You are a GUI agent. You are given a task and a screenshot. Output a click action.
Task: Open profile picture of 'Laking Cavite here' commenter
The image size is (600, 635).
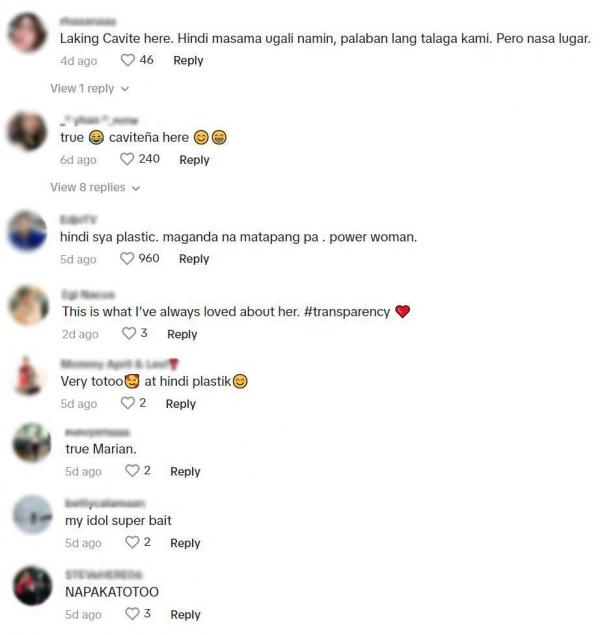point(28,32)
